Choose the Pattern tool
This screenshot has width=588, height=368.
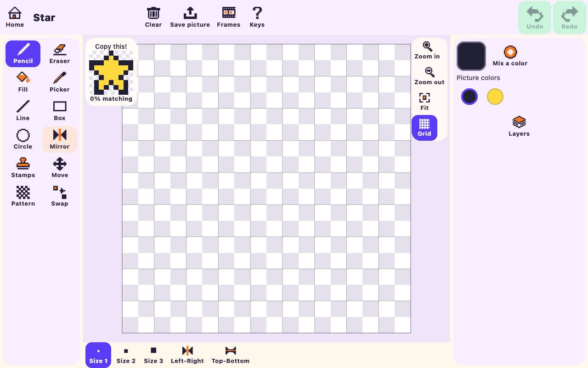coord(23,196)
